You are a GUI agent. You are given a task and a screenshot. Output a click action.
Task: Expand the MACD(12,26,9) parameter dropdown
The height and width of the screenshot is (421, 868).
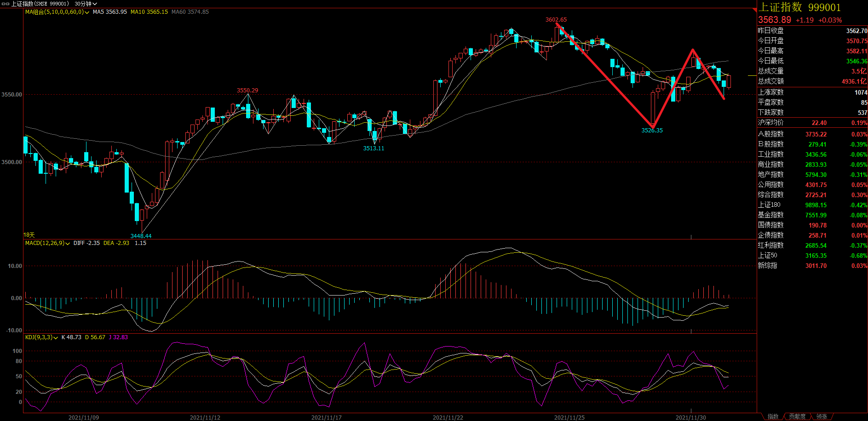(68, 244)
